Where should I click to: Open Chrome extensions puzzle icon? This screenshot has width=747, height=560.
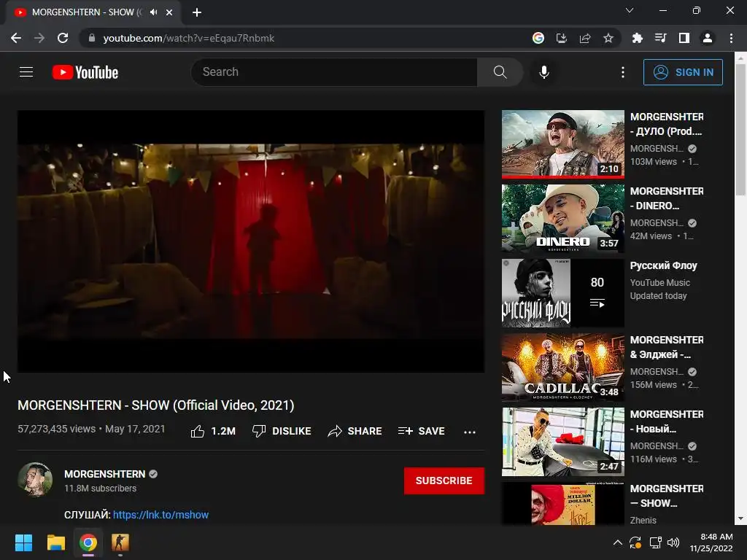click(637, 38)
